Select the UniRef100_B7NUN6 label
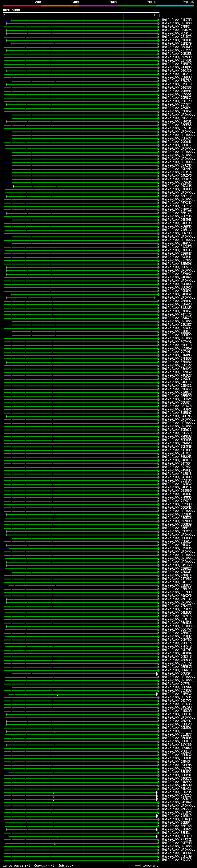Screen dimensions: 197x868 click(x=177, y=355)
